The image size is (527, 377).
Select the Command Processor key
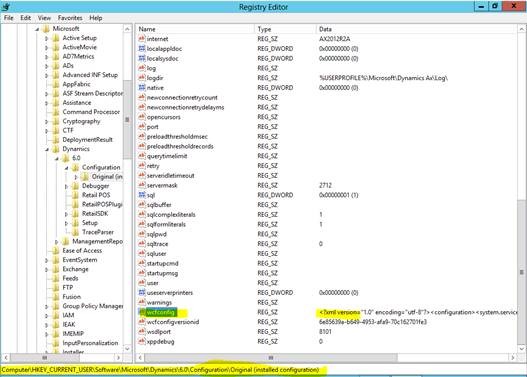coord(91,112)
